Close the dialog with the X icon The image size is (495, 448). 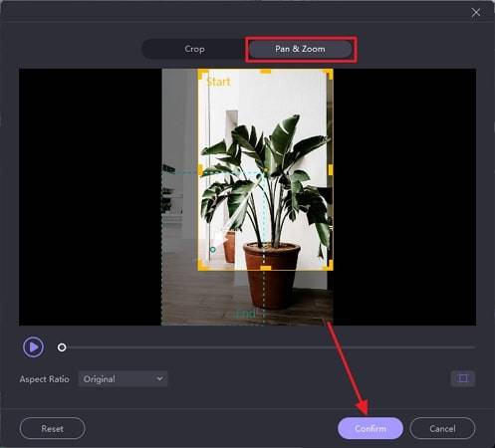point(476,13)
